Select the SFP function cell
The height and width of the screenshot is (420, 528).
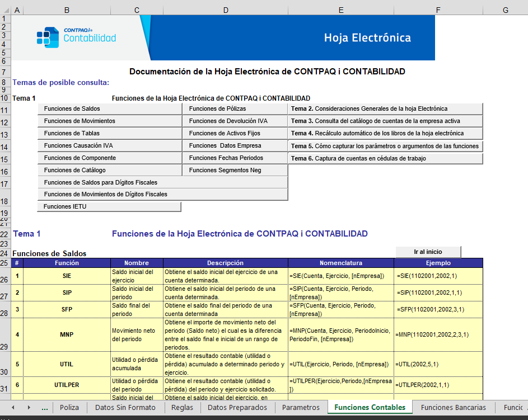[67, 310]
